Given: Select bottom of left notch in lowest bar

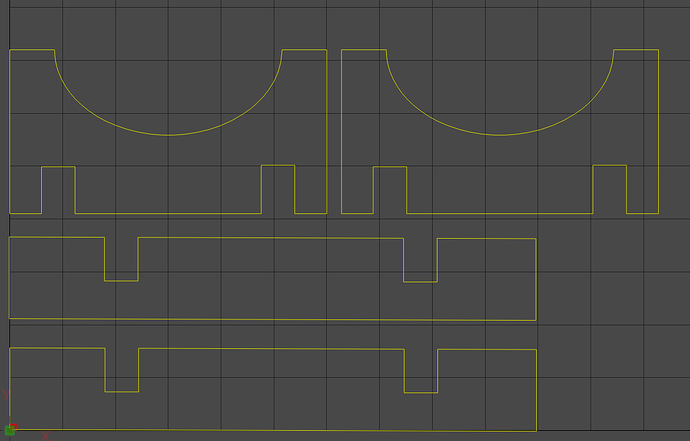Looking at the screenshot, I should [x=121, y=392].
